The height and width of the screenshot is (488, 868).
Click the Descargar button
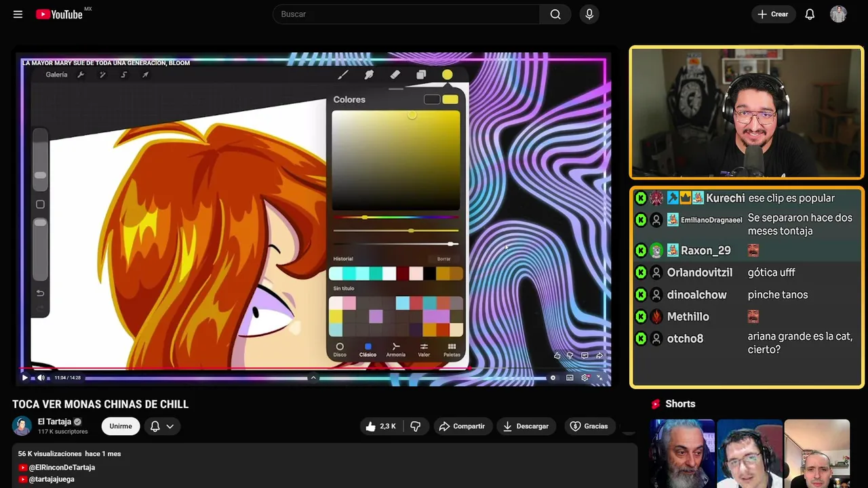(526, 426)
